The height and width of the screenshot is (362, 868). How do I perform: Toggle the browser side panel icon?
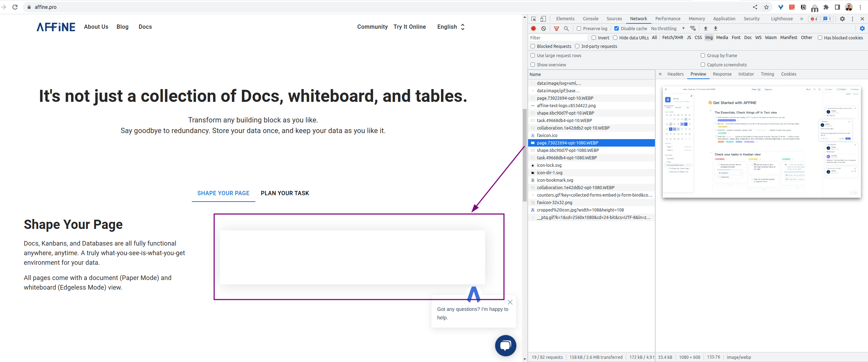coord(837,7)
